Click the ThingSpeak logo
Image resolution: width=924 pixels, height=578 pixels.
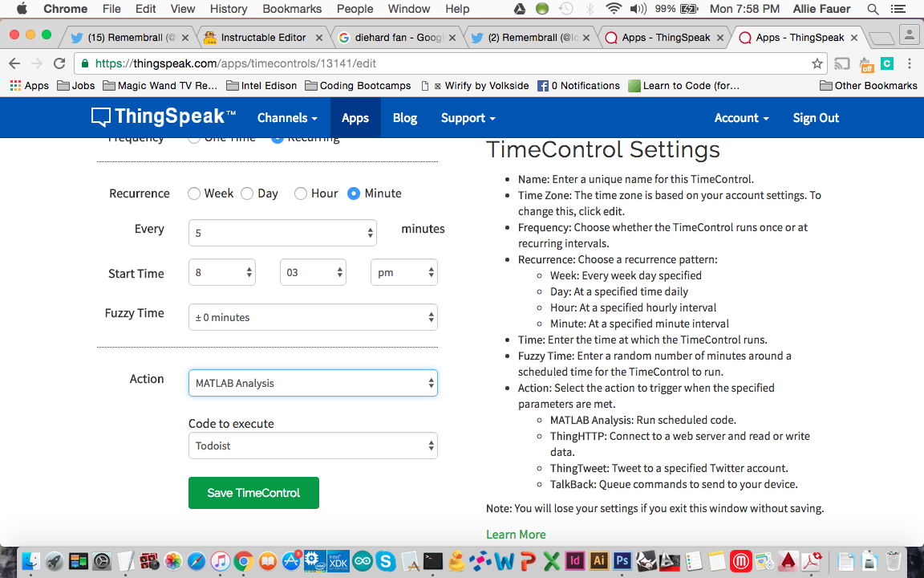coord(164,116)
